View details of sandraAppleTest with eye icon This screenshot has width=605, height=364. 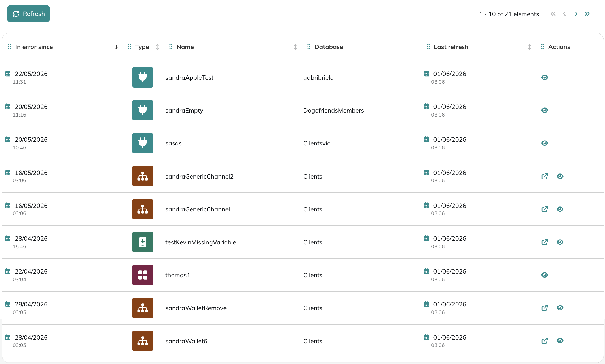[545, 77]
